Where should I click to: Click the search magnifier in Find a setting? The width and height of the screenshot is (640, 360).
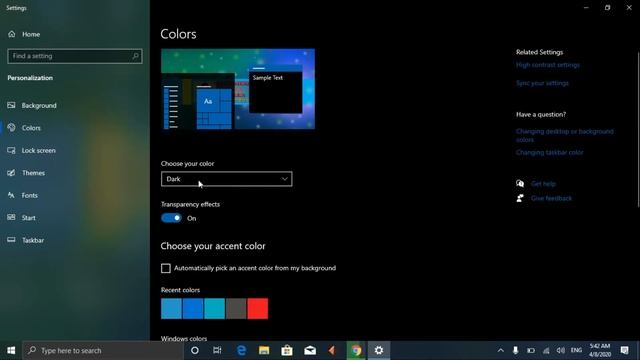[136, 56]
